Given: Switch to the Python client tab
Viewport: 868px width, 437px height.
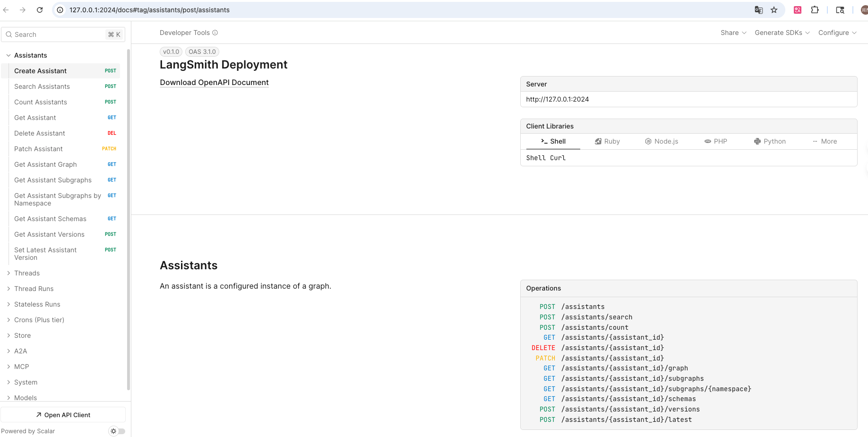Looking at the screenshot, I should coord(770,141).
